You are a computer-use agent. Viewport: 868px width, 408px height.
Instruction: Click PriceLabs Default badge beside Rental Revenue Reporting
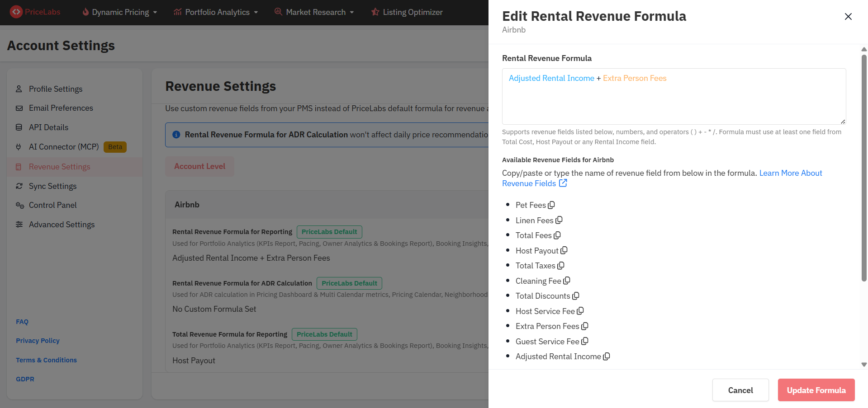[x=329, y=232]
